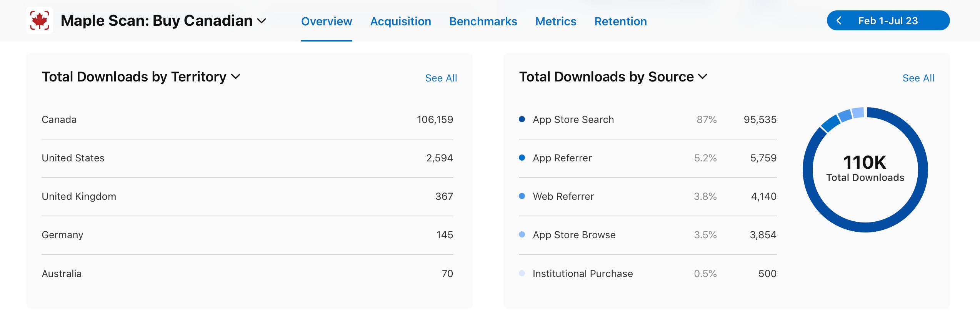This screenshot has width=980, height=322.
Task: Click the 0.5% share for Institutional Purchase
Action: click(705, 274)
